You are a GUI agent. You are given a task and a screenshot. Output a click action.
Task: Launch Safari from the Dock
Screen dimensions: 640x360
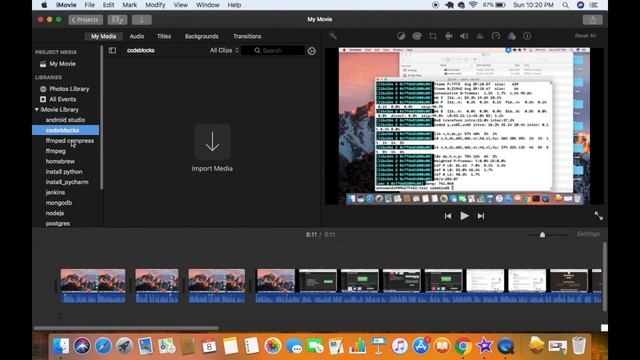103,346
